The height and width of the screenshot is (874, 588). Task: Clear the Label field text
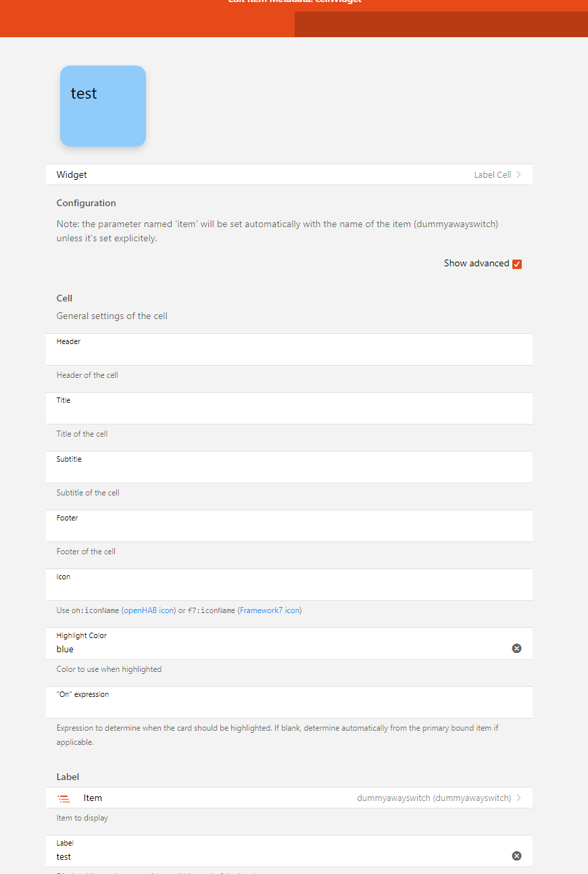(x=516, y=856)
